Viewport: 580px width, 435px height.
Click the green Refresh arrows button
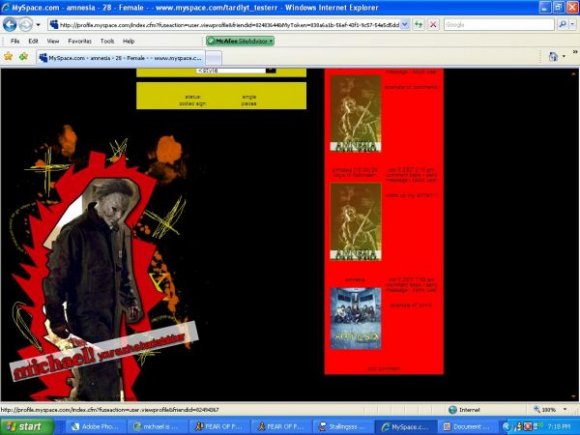pos(418,25)
